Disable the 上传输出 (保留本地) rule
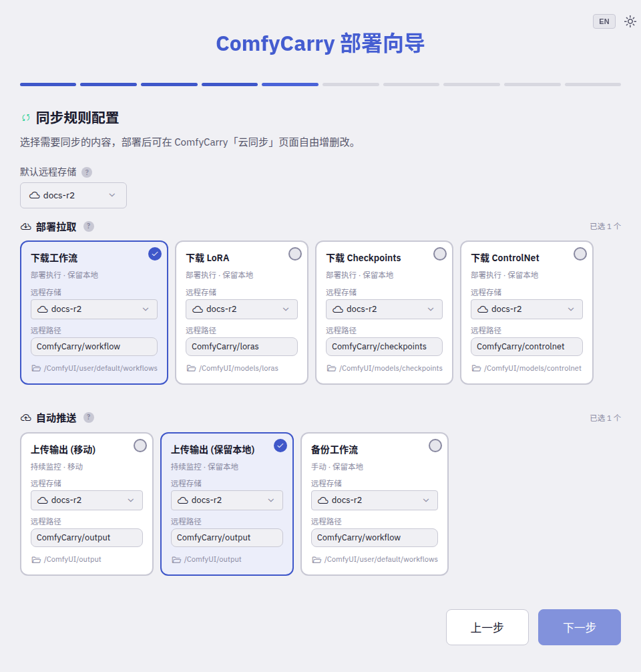Image resolution: width=641 pixels, height=672 pixels. tap(280, 446)
